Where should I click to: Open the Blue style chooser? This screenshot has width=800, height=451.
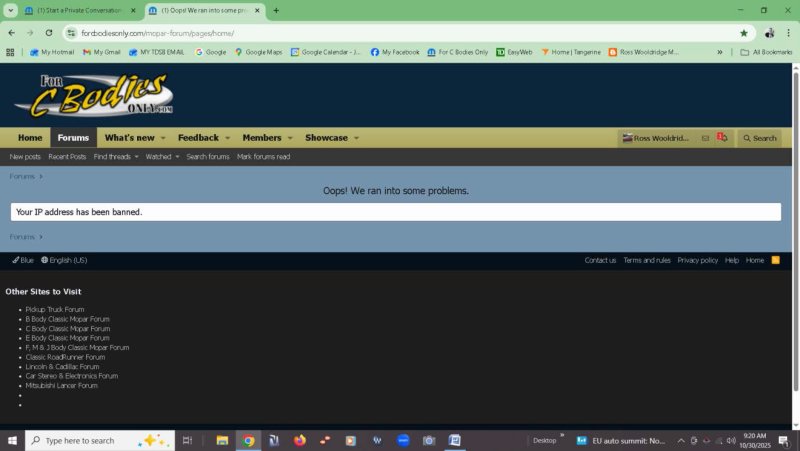tap(23, 260)
